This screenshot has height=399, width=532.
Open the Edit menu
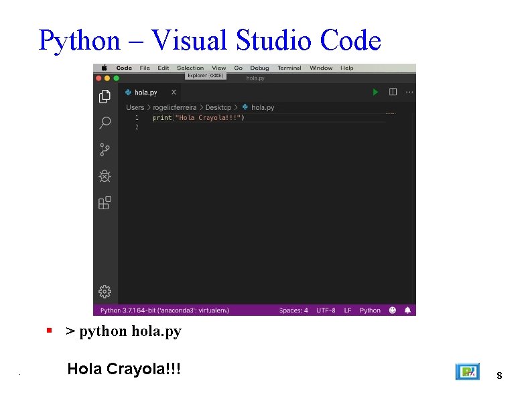(x=163, y=68)
